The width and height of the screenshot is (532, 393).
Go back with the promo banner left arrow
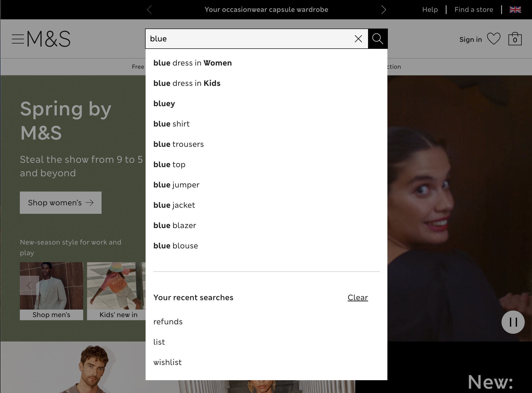149,10
